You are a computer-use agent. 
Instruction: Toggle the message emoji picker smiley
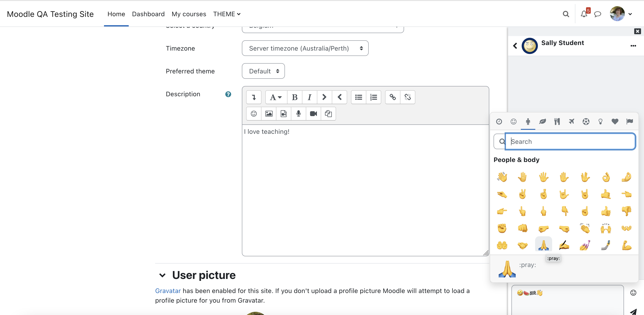633,293
